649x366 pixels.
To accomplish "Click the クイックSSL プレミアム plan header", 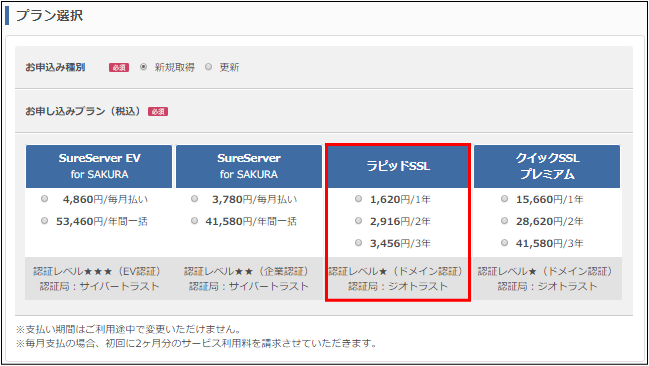I will (x=547, y=166).
